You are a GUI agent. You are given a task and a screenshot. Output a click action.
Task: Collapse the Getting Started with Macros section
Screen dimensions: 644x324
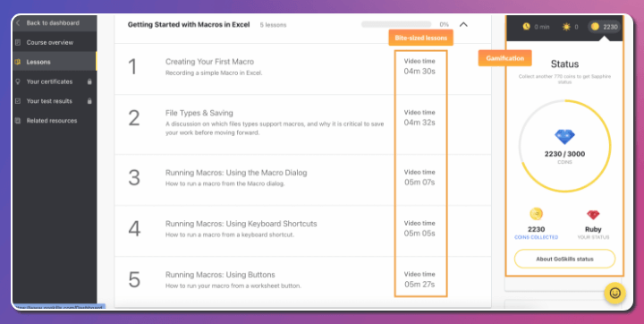[x=463, y=25]
